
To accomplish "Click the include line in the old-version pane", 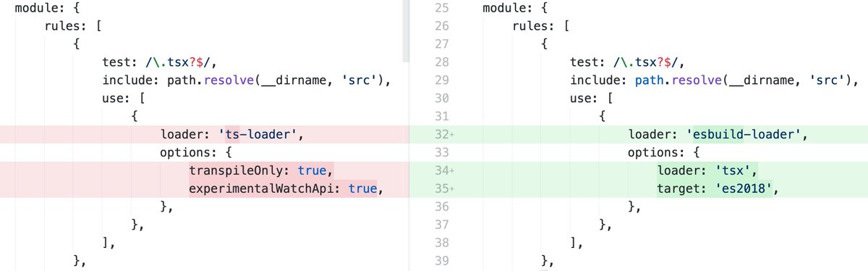I will [x=246, y=80].
